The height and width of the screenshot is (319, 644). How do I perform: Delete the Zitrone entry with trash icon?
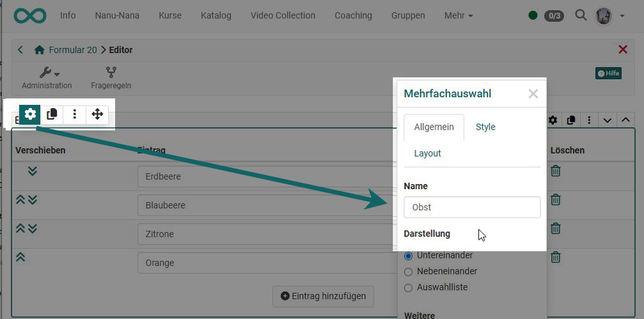point(556,228)
